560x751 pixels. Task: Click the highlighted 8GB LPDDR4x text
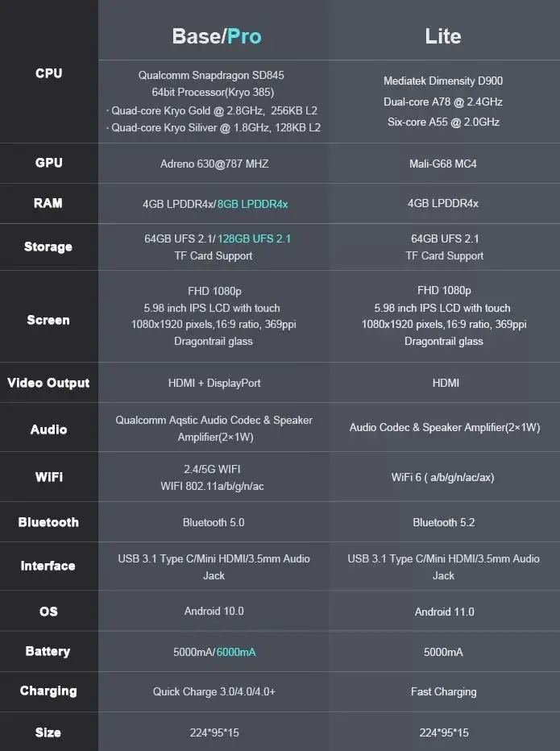252,204
